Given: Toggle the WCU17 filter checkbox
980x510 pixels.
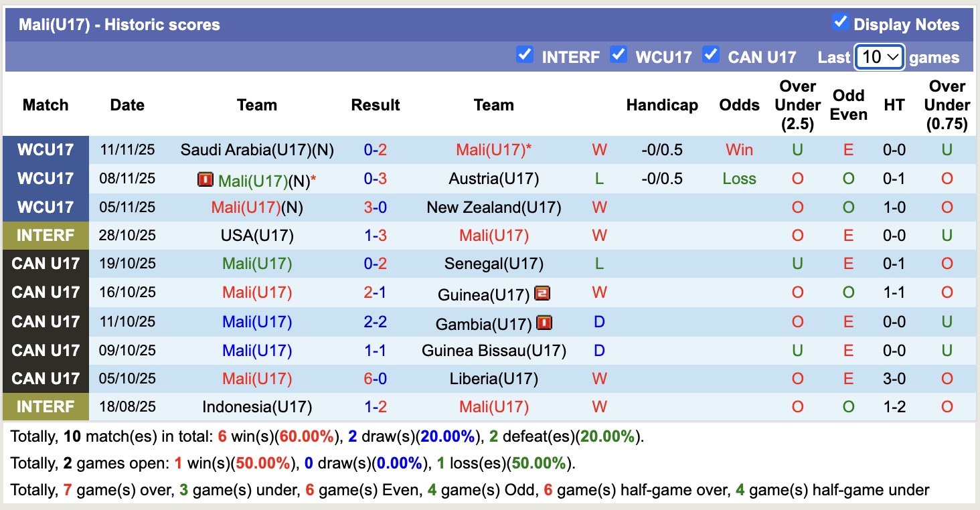Looking at the screenshot, I should pos(619,55).
